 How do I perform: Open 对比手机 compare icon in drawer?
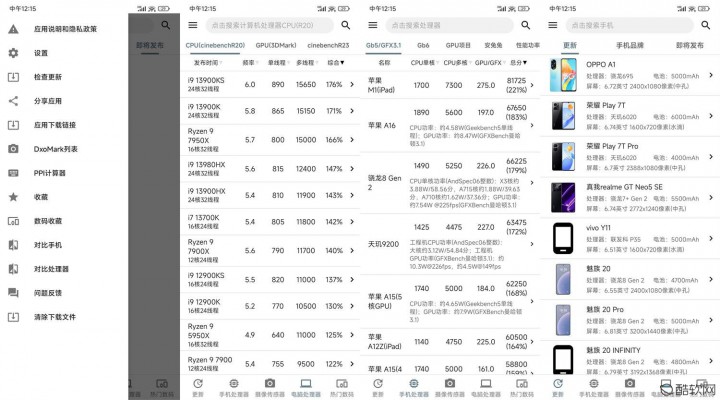click(13, 245)
